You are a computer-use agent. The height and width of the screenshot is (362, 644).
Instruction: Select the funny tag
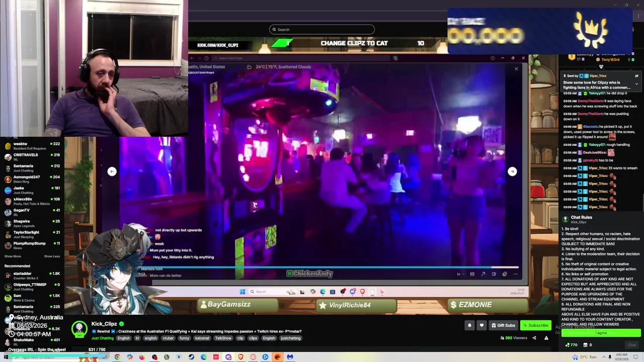coord(184,338)
